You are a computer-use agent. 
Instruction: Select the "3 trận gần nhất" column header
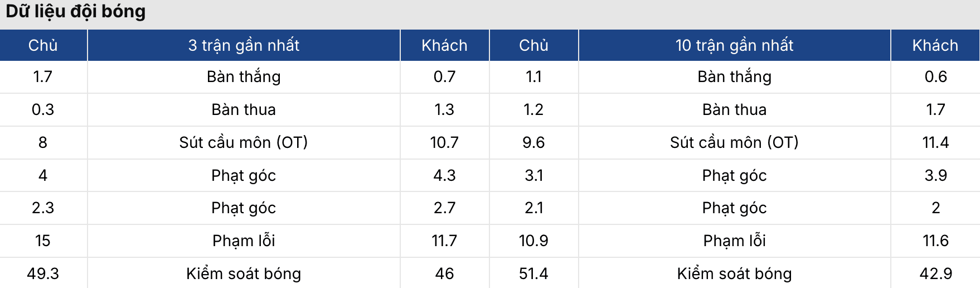click(x=244, y=45)
